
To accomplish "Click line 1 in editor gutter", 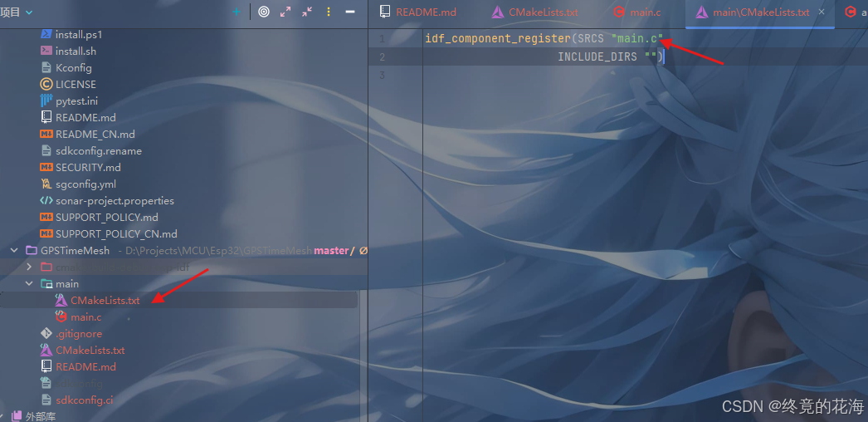I will pos(382,39).
